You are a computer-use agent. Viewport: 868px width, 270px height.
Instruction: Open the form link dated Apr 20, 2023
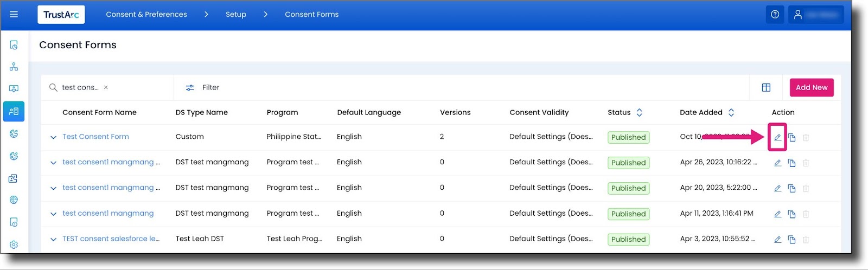coord(111,188)
